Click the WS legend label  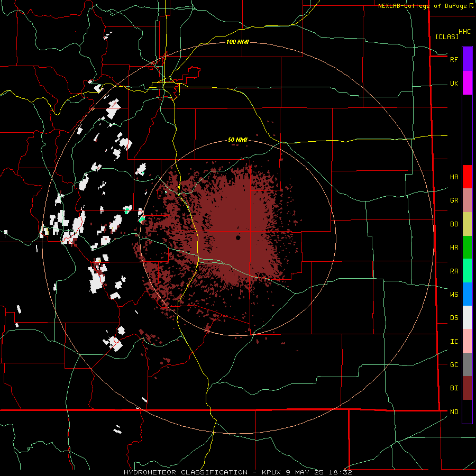click(454, 295)
